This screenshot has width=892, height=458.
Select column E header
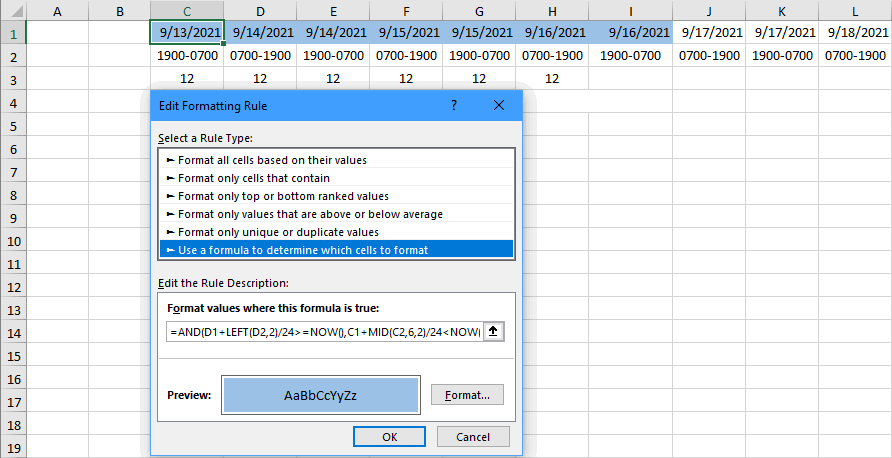coord(333,10)
